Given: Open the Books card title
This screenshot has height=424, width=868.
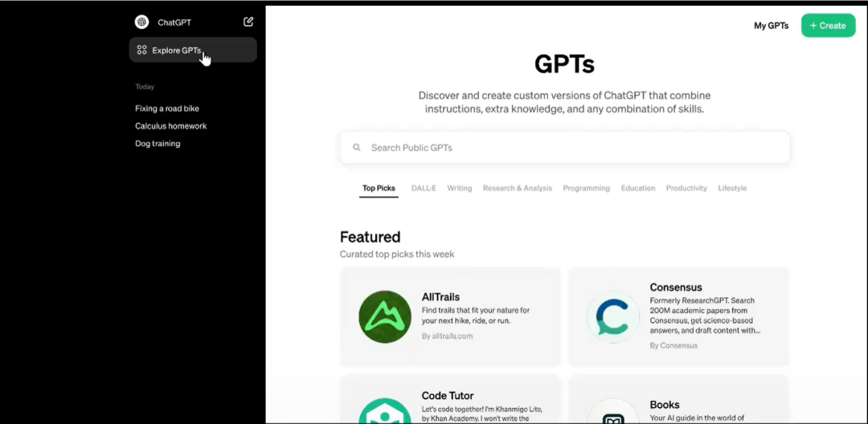Looking at the screenshot, I should (665, 405).
